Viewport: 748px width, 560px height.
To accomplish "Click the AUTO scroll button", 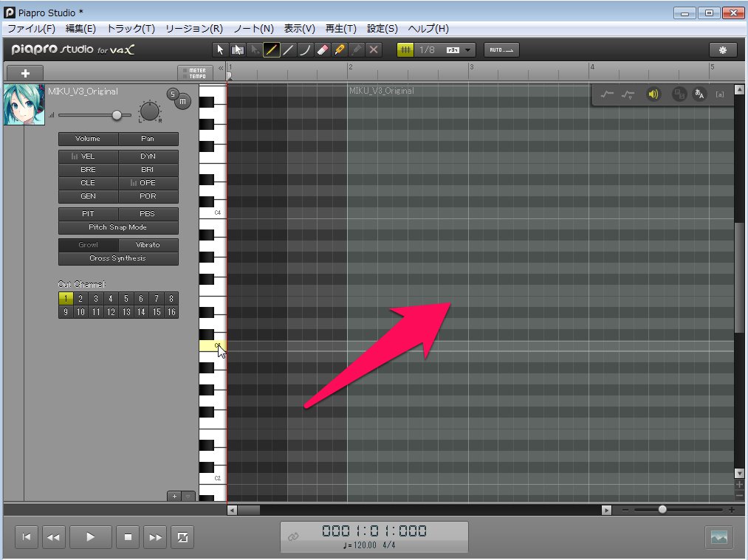I will click(x=501, y=49).
